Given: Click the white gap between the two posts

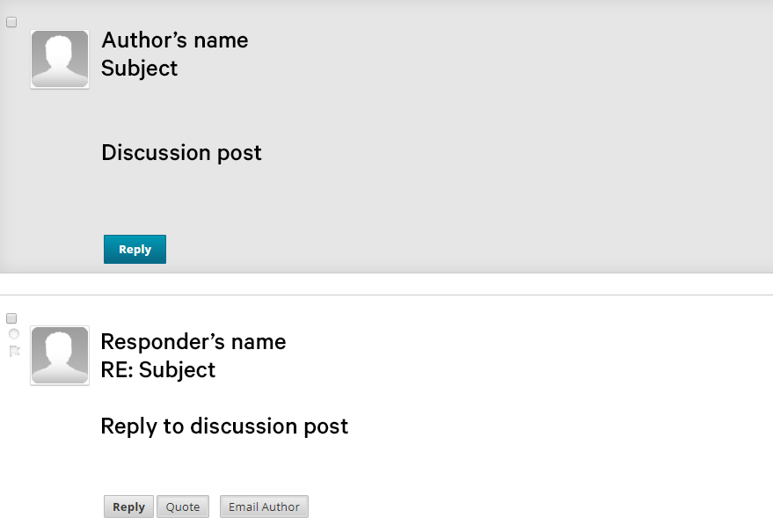Looking at the screenshot, I should [387, 283].
